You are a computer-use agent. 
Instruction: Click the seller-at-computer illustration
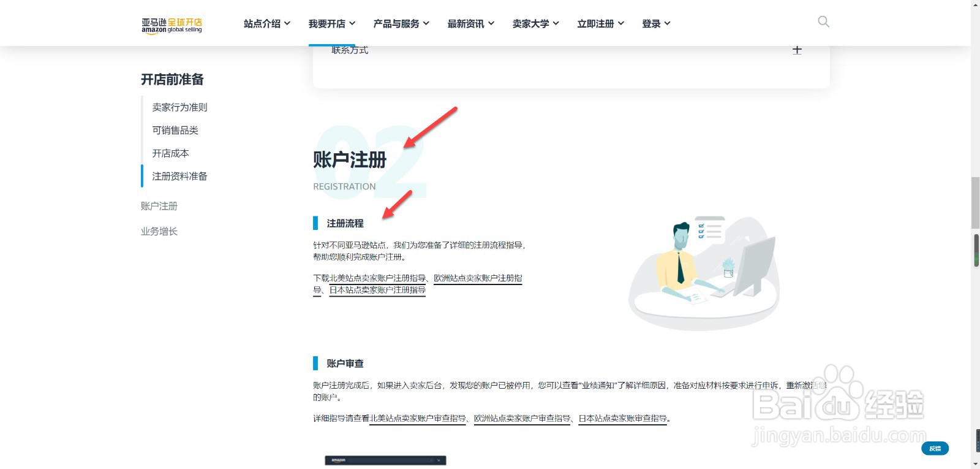point(704,272)
